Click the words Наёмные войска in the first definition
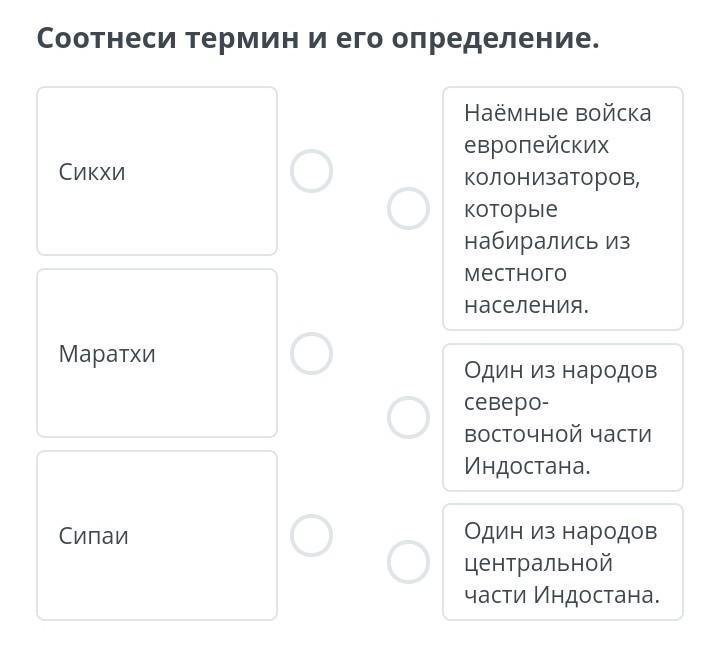This screenshot has height=655, width=708. [557, 113]
